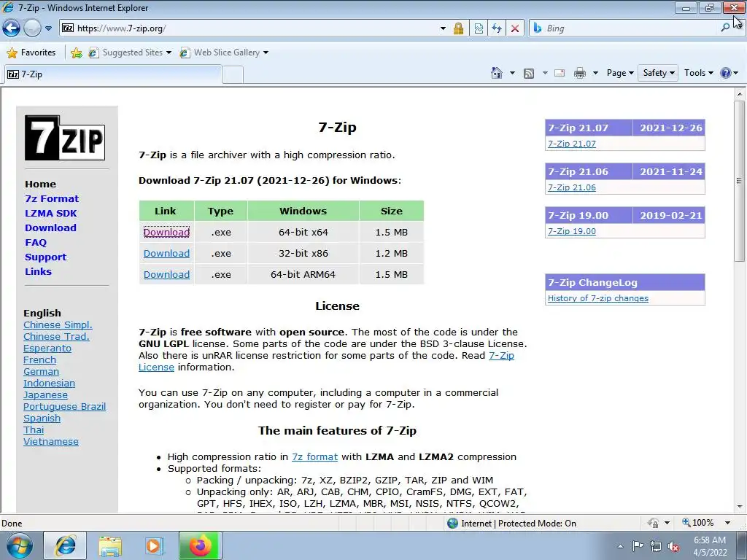Open the 7-Zip 21.07 news link
Image resolution: width=747 pixels, height=560 pixels.
tap(572, 144)
